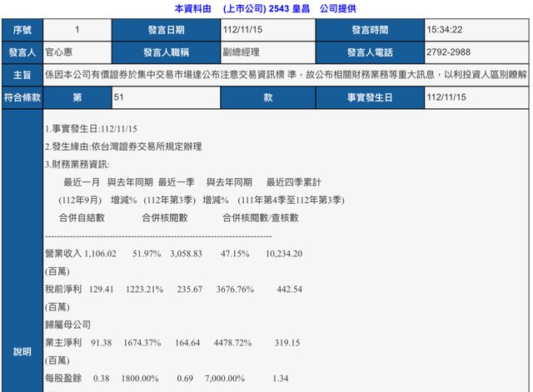Select the spokesperson name 官心惠
Screen dimensions: 533x392
tap(61, 52)
